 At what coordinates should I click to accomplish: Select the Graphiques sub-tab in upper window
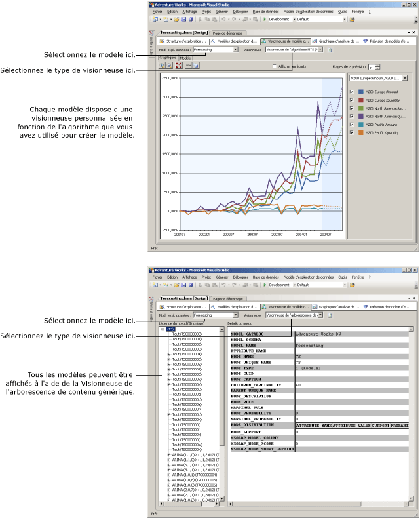point(168,58)
